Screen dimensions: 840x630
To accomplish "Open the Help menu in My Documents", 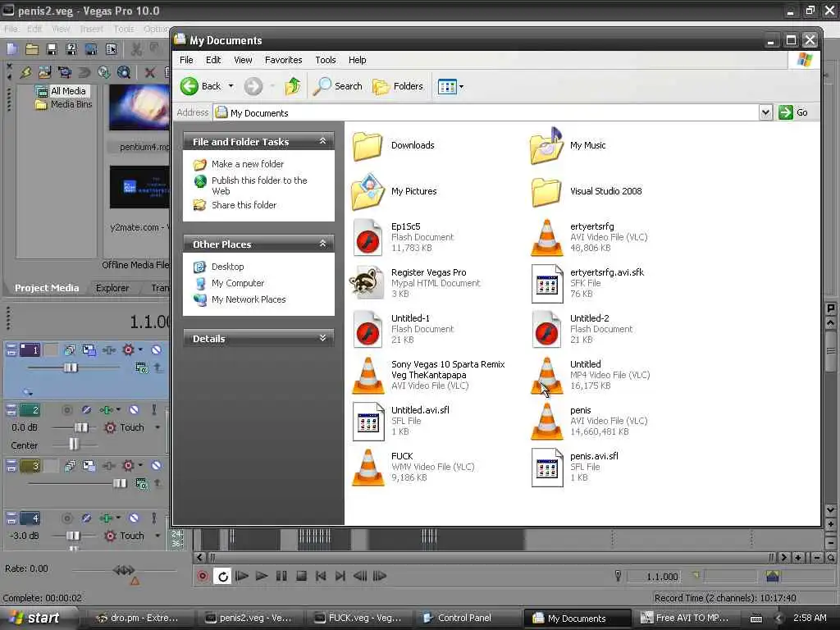I will click(x=358, y=60).
